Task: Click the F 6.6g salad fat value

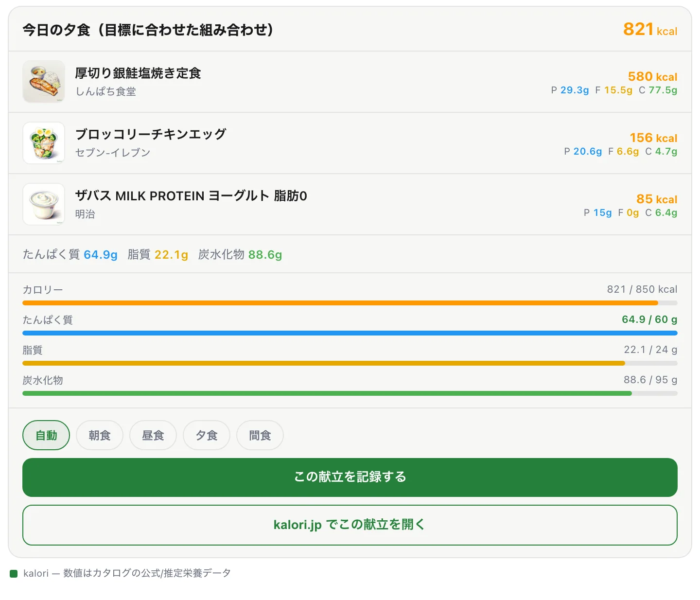Action: pyautogui.click(x=624, y=151)
